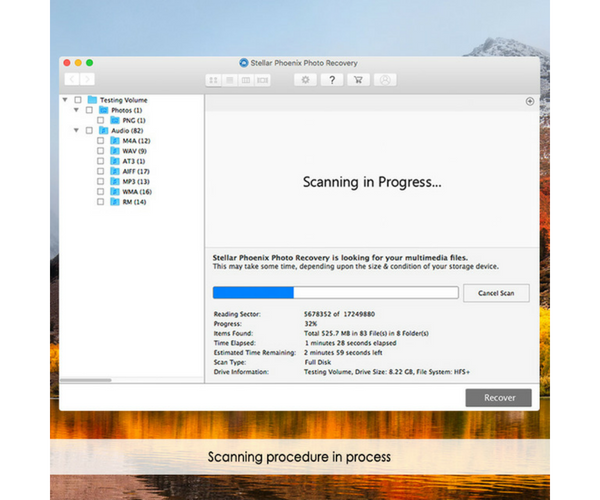Switch to list view
The image size is (600, 500).
[x=230, y=80]
